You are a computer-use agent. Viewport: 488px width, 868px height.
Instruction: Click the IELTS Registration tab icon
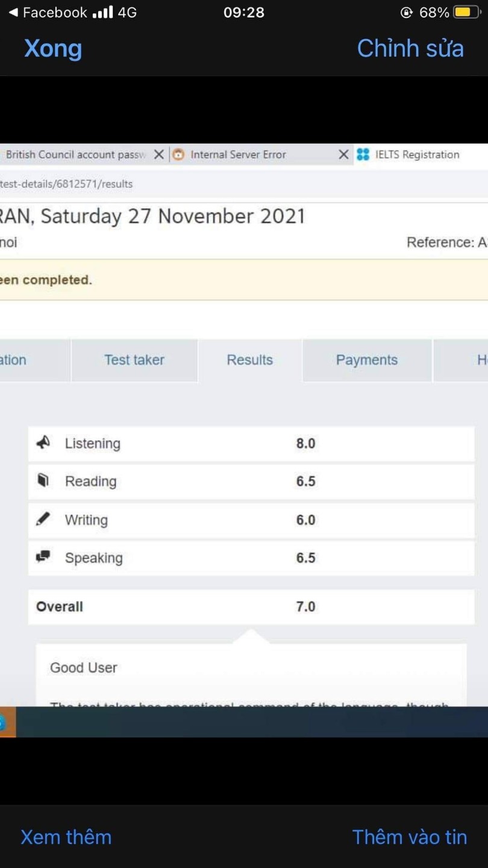point(363,155)
